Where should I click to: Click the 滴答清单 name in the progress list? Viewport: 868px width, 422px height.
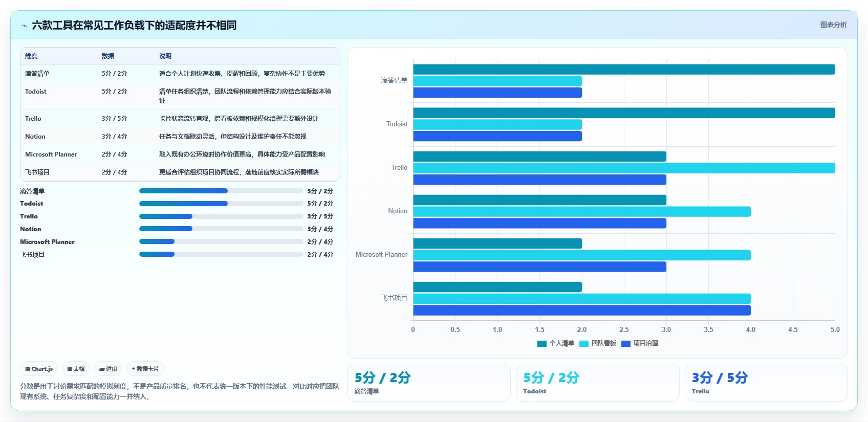click(x=32, y=191)
